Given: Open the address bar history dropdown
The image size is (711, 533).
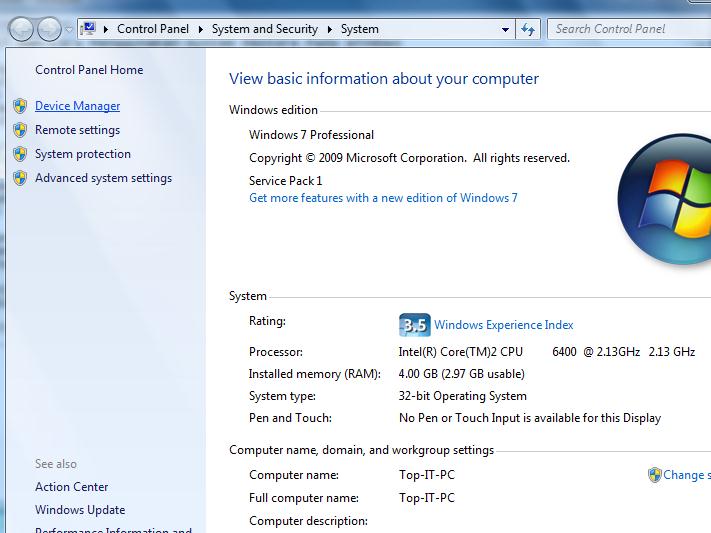Looking at the screenshot, I should [x=505, y=29].
